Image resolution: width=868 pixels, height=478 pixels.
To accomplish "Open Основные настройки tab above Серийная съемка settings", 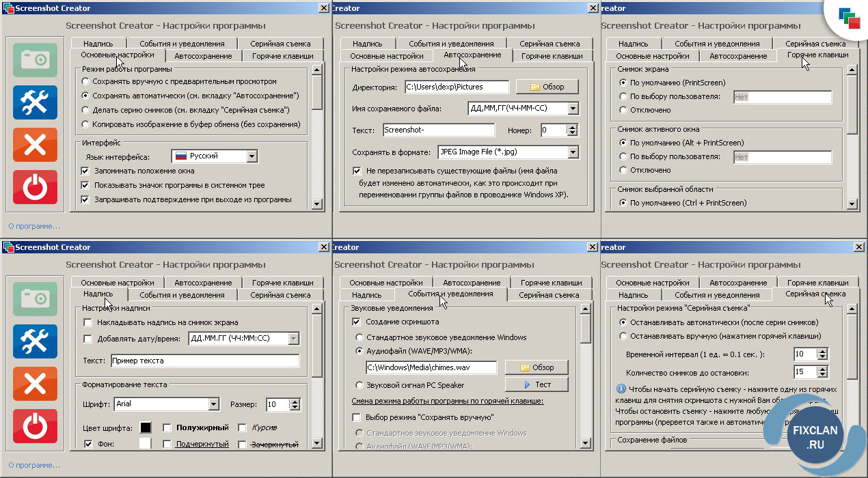I will coord(653,282).
